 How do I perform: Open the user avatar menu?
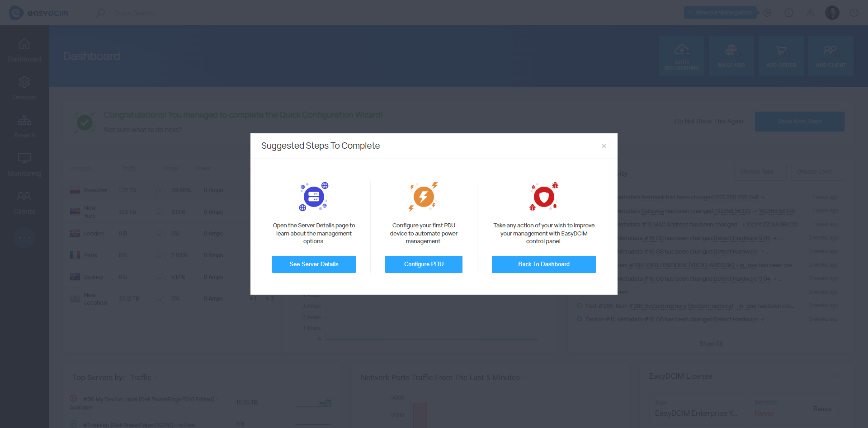pyautogui.click(x=832, y=13)
